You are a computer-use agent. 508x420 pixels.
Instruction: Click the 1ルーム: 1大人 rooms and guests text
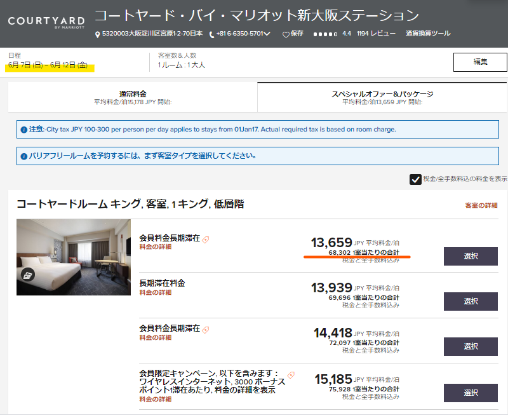182,65
